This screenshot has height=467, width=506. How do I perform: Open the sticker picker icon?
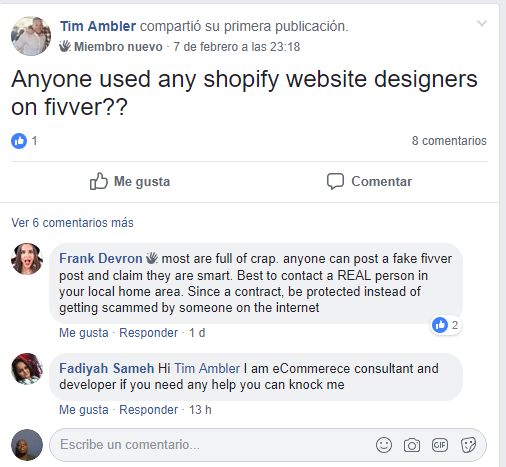(468, 445)
